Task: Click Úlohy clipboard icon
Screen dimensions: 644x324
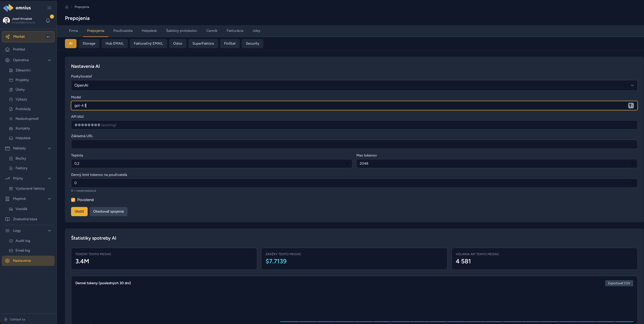Action: 11,90
